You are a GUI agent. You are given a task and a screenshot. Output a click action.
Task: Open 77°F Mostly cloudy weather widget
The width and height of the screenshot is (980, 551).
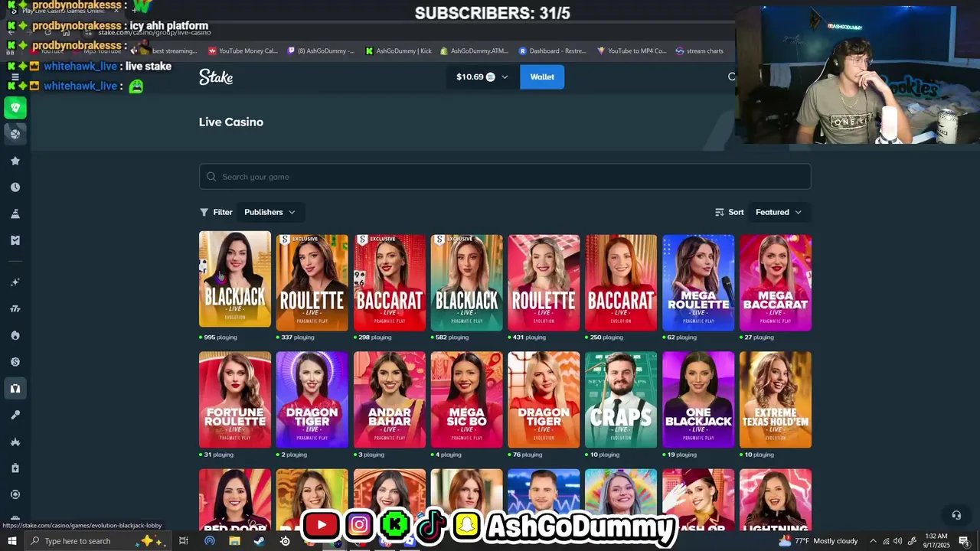(x=818, y=541)
